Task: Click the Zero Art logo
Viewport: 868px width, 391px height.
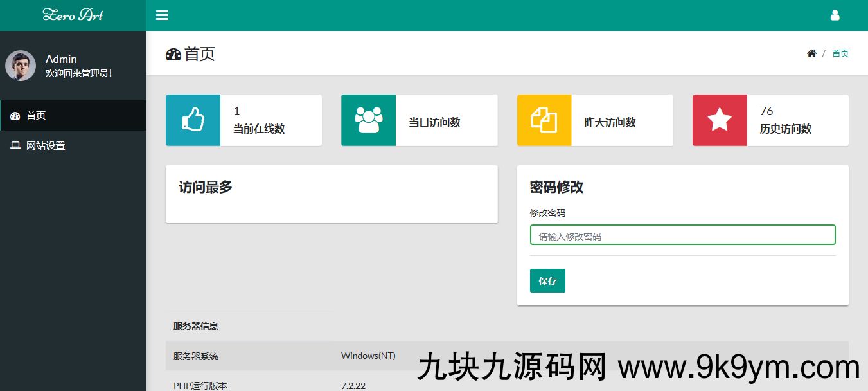Action: click(73, 15)
